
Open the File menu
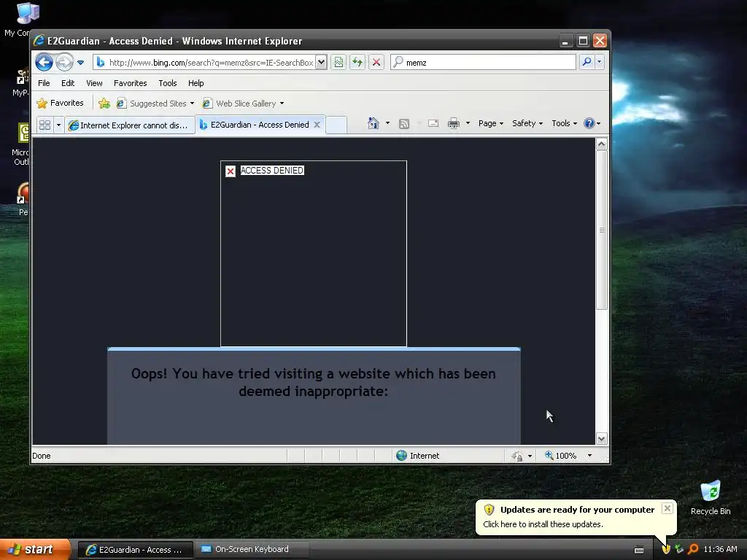[44, 83]
